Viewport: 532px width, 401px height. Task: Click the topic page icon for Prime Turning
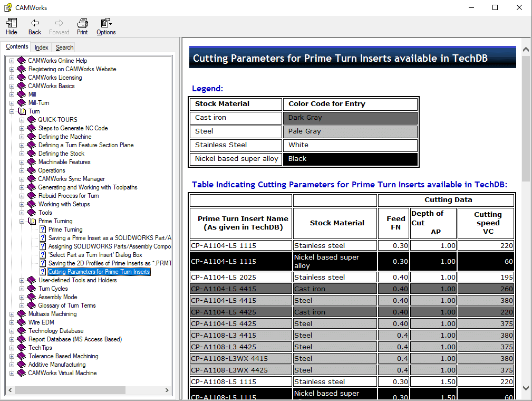(x=43, y=230)
